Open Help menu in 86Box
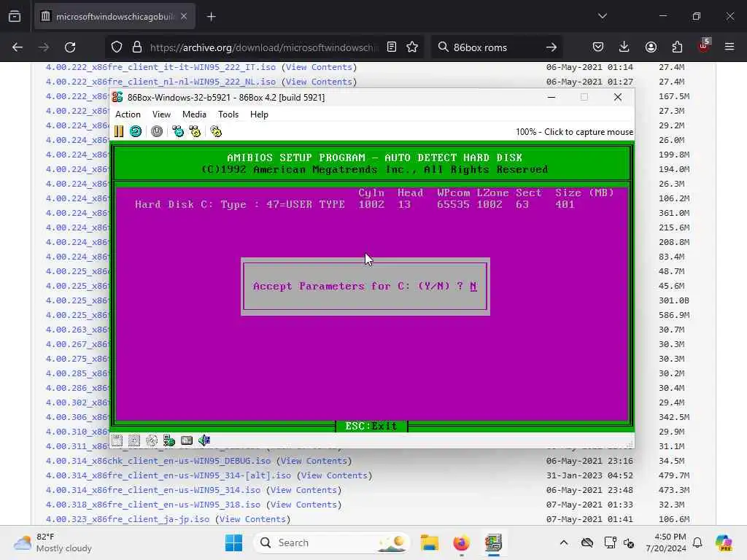This screenshot has width=747, height=560. pyautogui.click(x=259, y=114)
